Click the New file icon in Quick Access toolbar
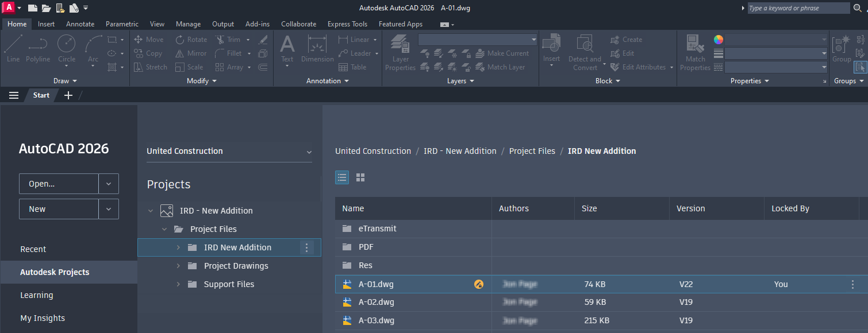 33,8
